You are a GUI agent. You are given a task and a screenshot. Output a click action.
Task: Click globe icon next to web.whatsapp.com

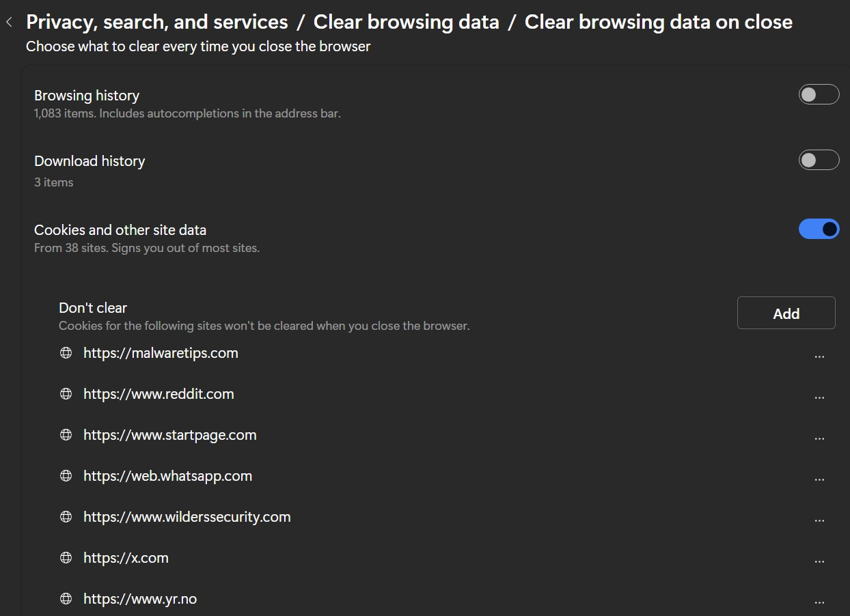click(66, 476)
